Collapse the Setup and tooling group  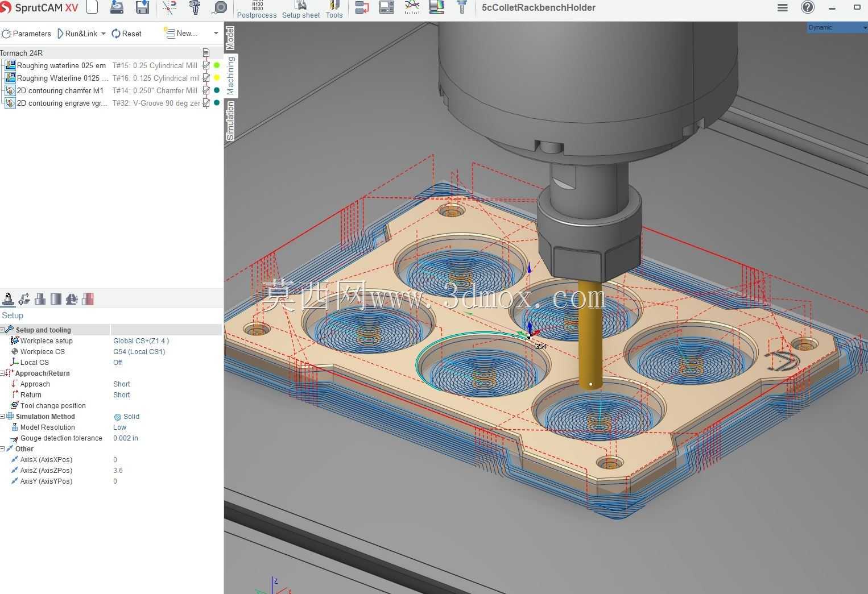(x=2, y=330)
